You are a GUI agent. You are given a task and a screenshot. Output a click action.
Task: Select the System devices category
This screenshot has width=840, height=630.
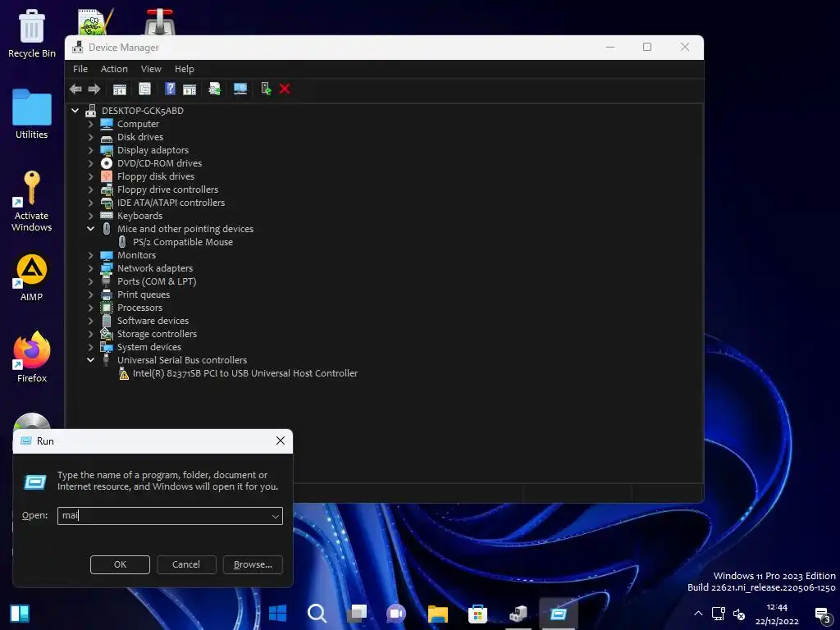[x=149, y=347]
